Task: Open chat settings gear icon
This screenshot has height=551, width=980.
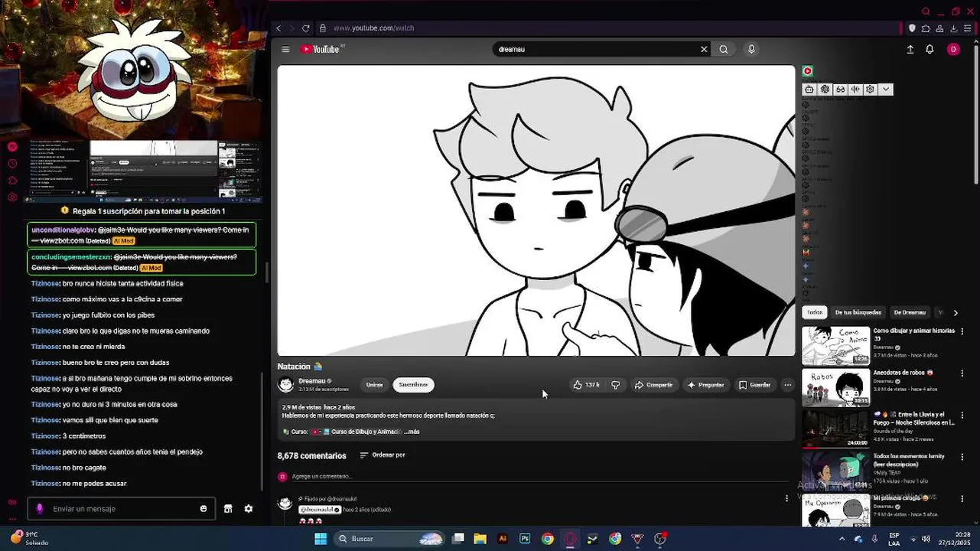Action: click(249, 509)
